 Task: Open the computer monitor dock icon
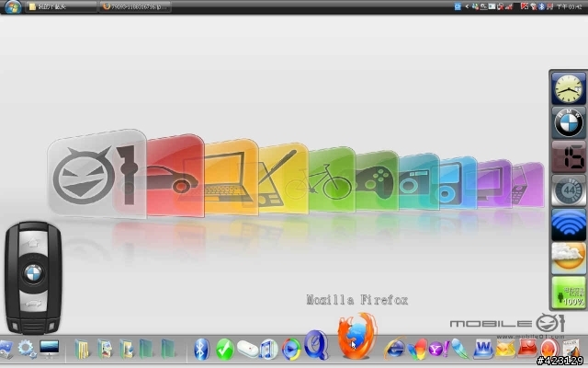click(x=49, y=349)
